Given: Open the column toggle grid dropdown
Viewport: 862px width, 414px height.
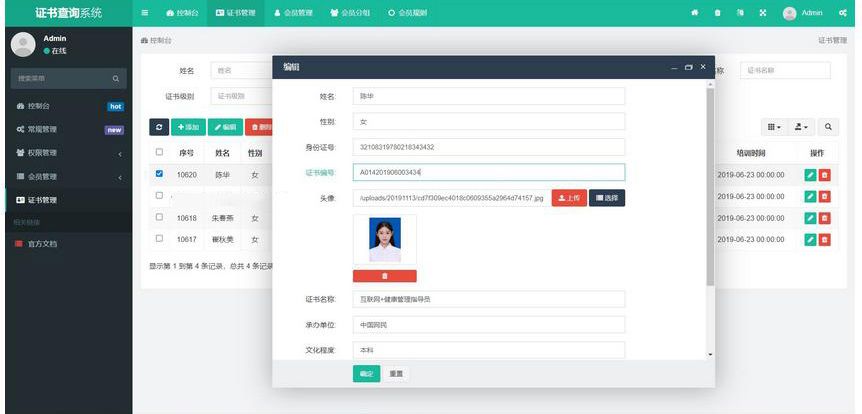Looking at the screenshot, I should 774,127.
